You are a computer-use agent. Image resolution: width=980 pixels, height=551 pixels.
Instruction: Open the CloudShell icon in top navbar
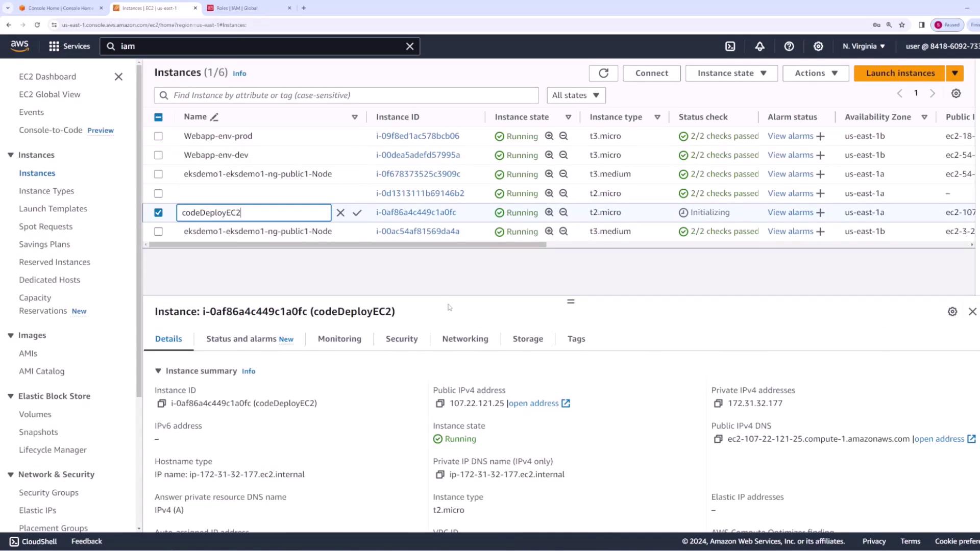tap(730, 46)
